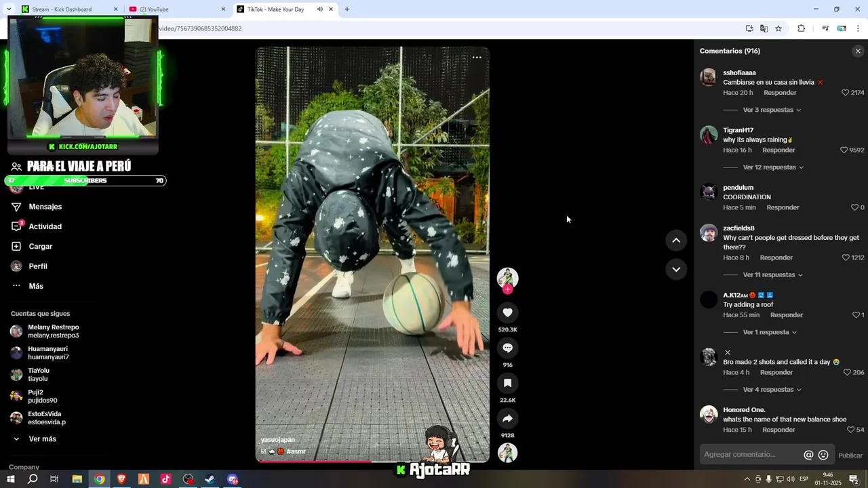
Task: Like TigranH17's comment with 9592 likes
Action: click(x=844, y=150)
